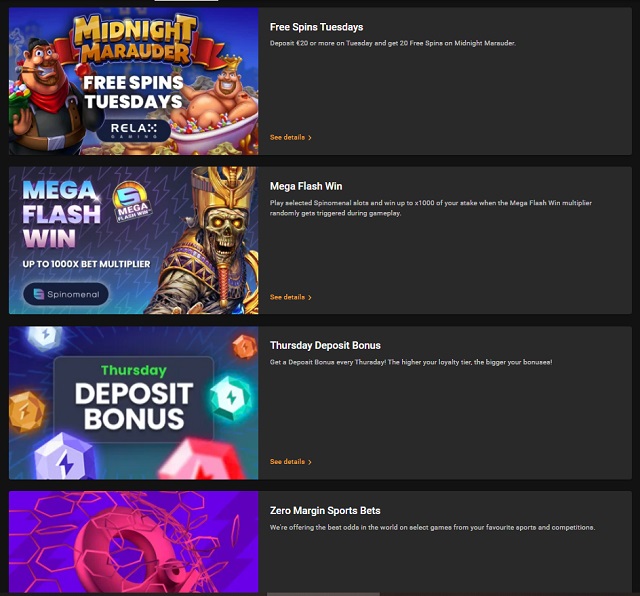Screen dimensions: 640x596
Task: Open See details for Thursday Deposit Bonus
Action: coord(290,461)
